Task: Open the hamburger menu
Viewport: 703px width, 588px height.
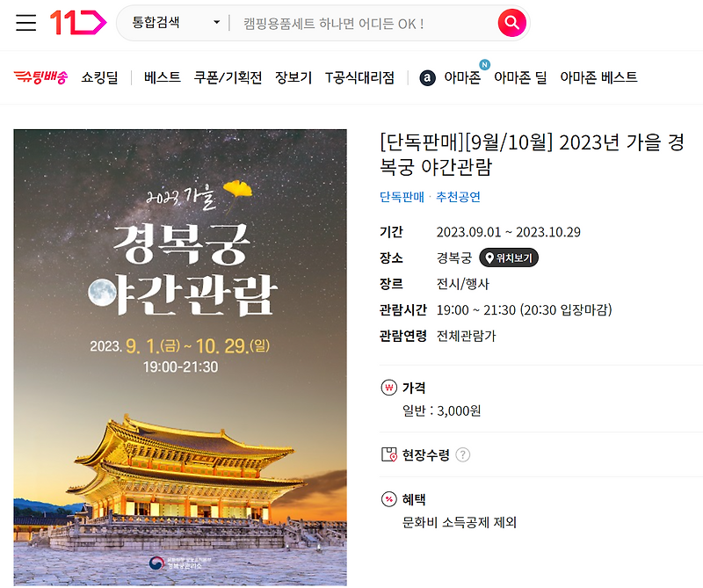Action: (26, 23)
